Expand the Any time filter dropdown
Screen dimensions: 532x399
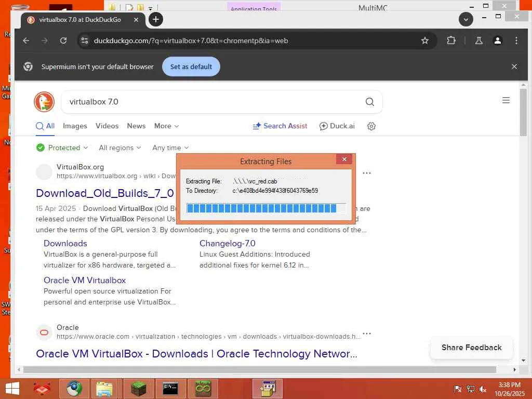(170, 148)
